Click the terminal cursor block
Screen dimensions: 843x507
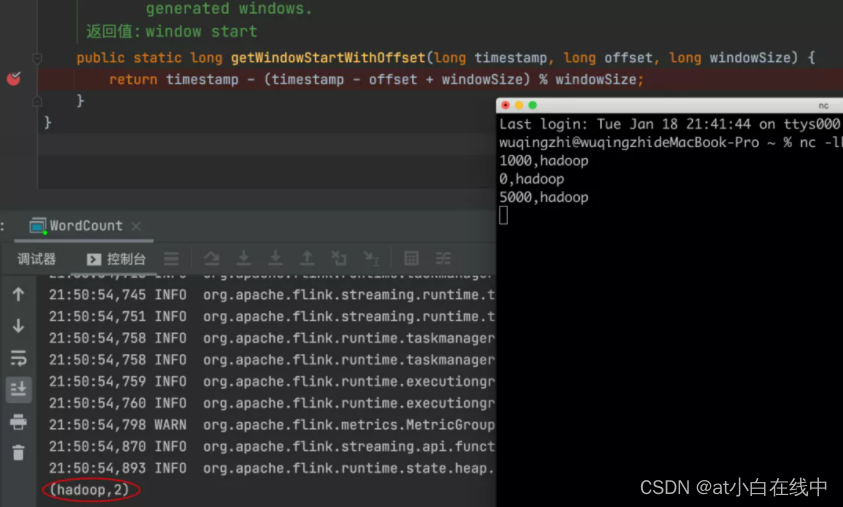[503, 216]
